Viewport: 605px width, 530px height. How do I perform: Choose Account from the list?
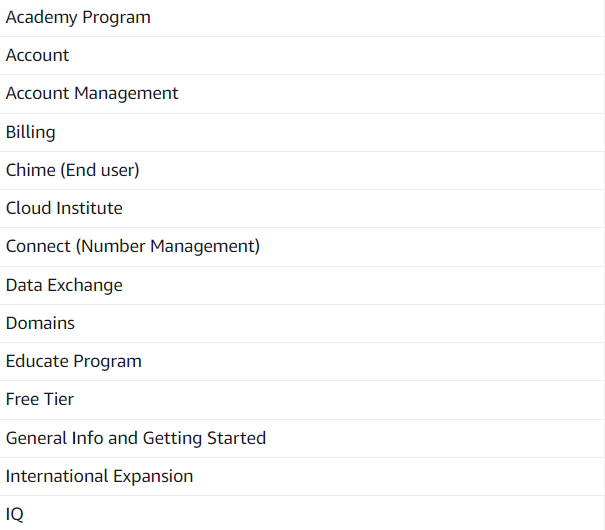click(38, 55)
